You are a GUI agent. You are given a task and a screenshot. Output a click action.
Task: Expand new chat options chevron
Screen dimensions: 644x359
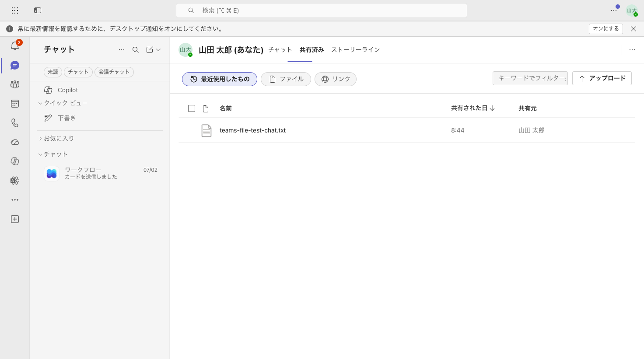(x=158, y=50)
